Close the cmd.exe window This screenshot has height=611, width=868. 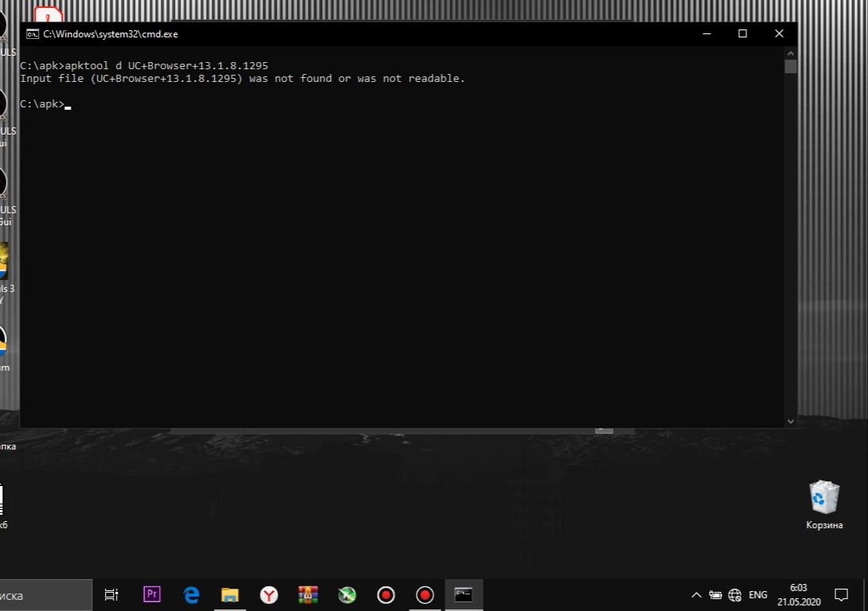pyautogui.click(x=779, y=33)
